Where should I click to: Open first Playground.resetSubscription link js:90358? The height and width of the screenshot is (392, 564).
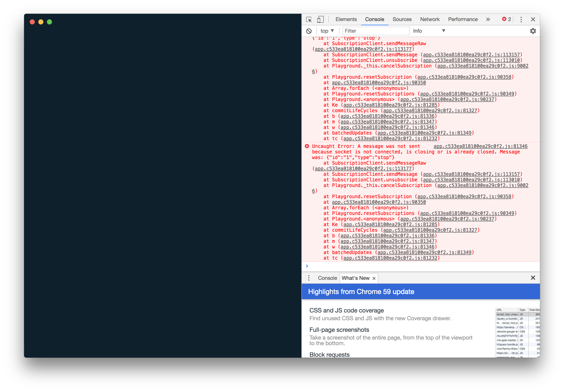pos(464,77)
